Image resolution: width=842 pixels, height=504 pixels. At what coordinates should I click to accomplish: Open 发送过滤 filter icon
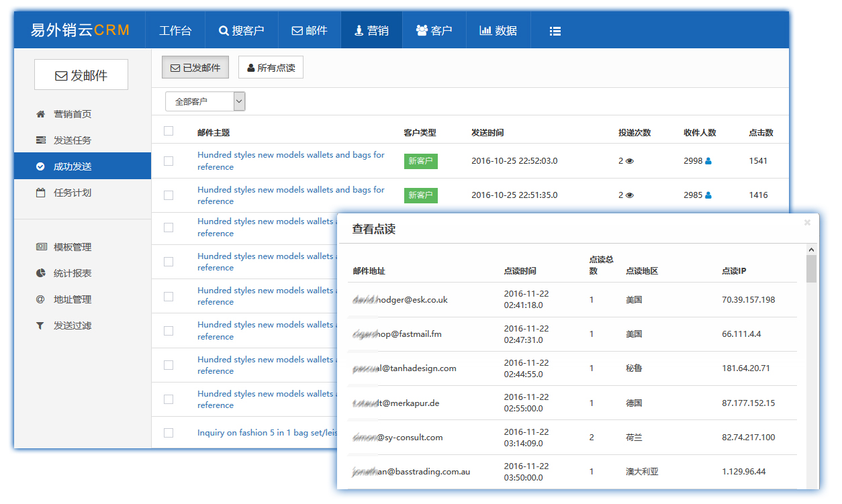(x=40, y=325)
